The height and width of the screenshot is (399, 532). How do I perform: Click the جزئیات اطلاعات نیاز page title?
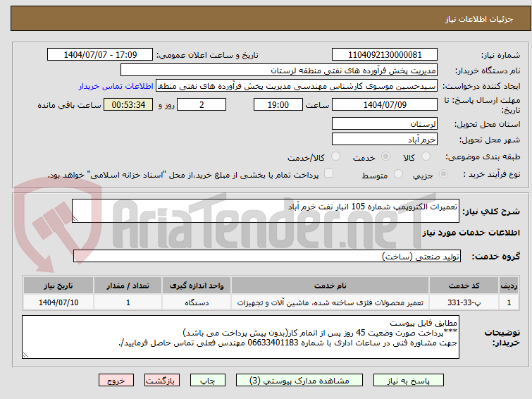point(479,19)
